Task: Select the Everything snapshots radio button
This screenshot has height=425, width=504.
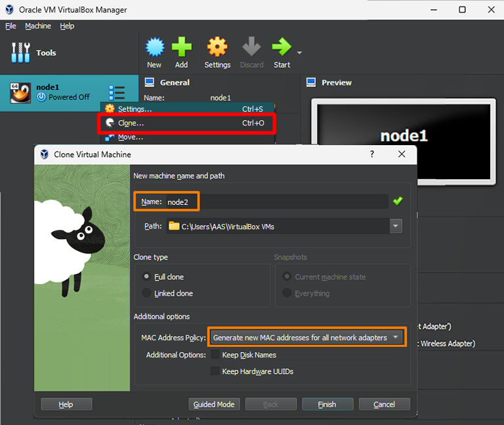Action: point(287,293)
